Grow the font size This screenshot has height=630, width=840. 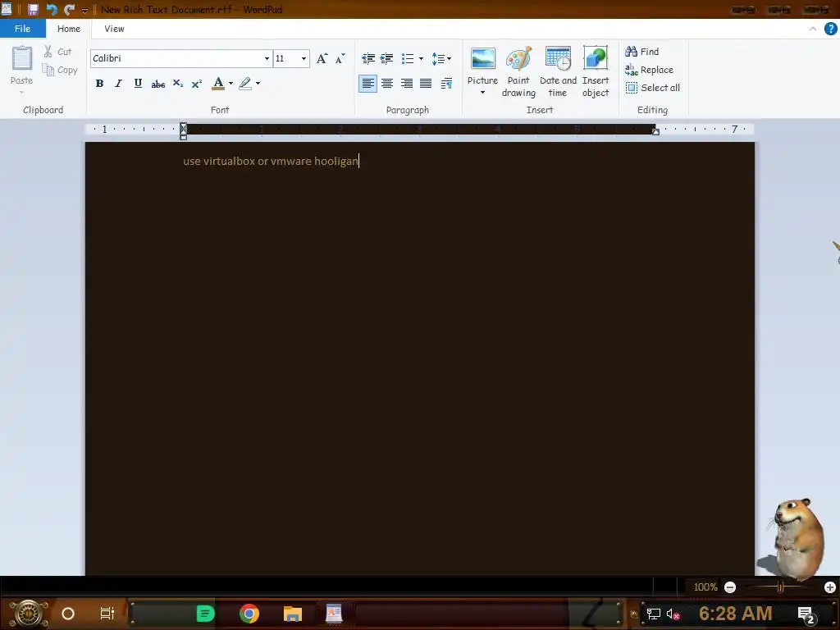(x=322, y=58)
